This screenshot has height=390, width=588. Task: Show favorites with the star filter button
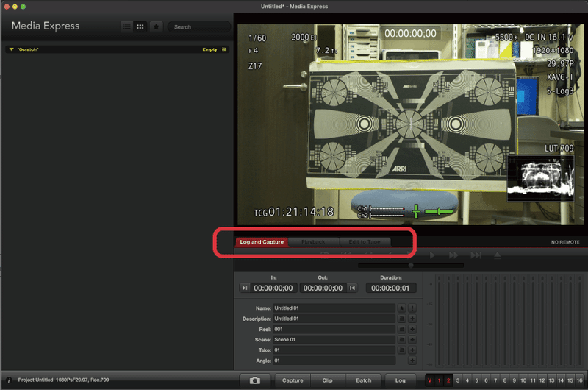pyautogui.click(x=156, y=26)
